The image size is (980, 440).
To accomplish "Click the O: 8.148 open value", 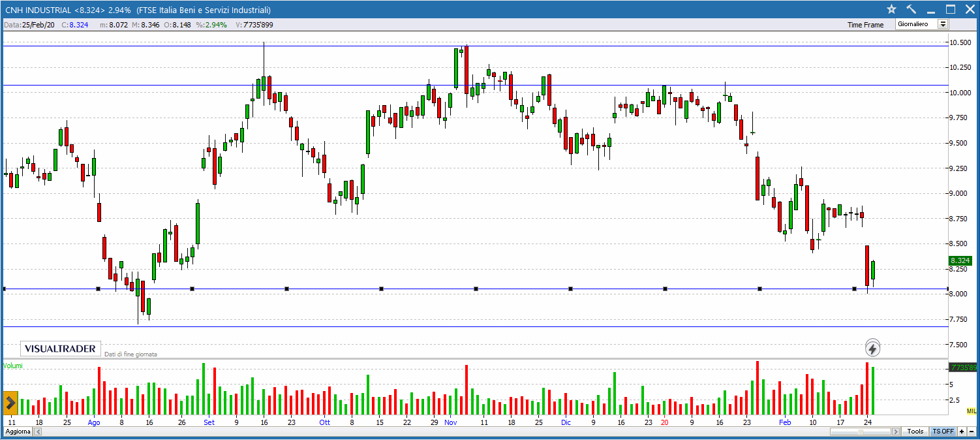I will pos(177,25).
